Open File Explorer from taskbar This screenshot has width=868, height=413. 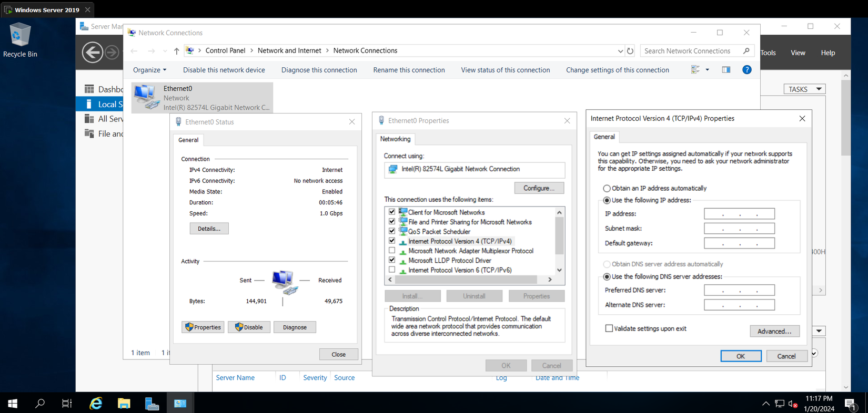pos(124,404)
